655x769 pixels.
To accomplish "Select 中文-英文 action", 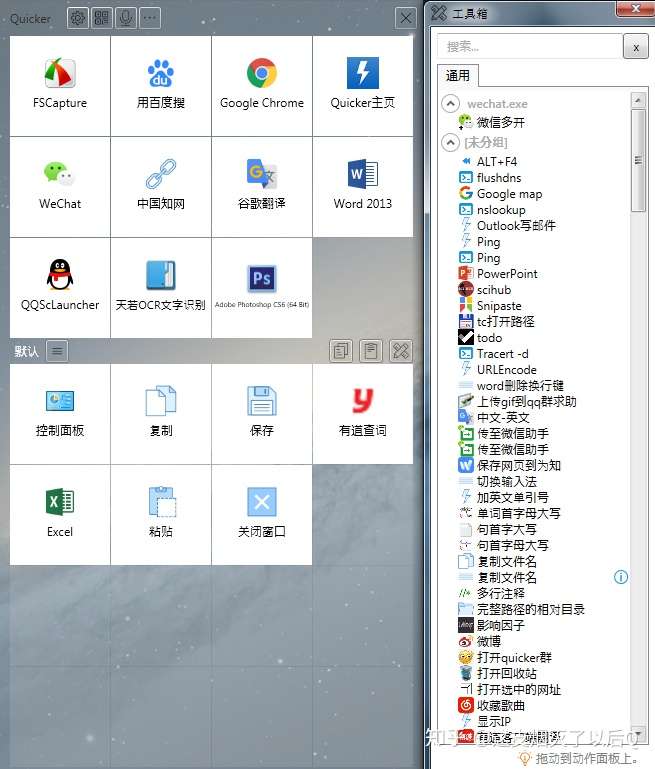I will coord(494,418).
